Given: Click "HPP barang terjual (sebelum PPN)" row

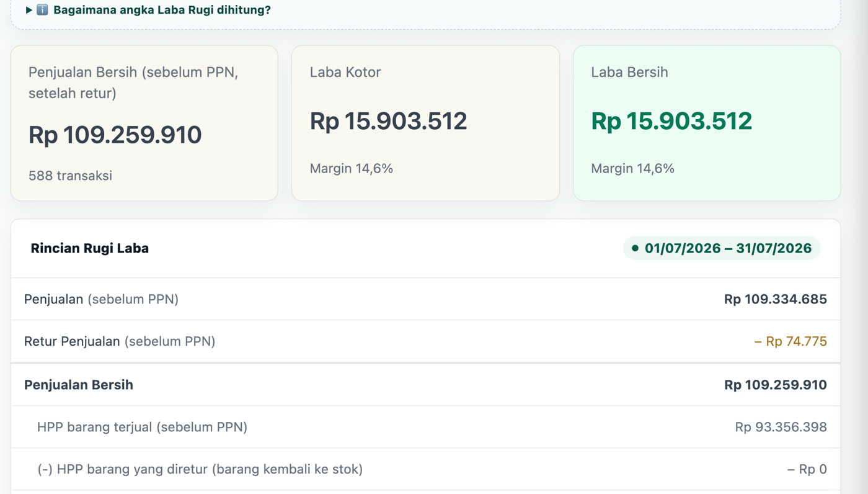Looking at the screenshot, I should click(425, 427).
